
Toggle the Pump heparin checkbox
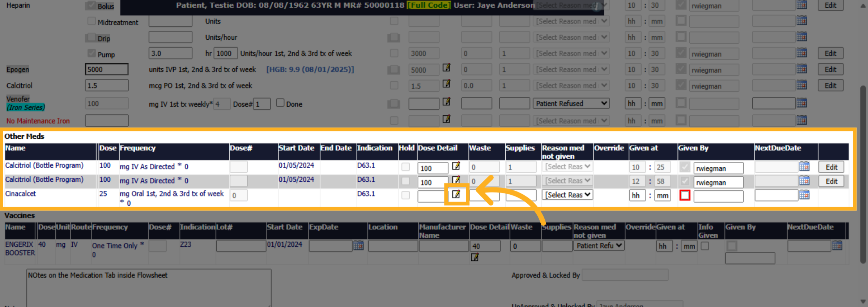pyautogui.click(x=92, y=53)
